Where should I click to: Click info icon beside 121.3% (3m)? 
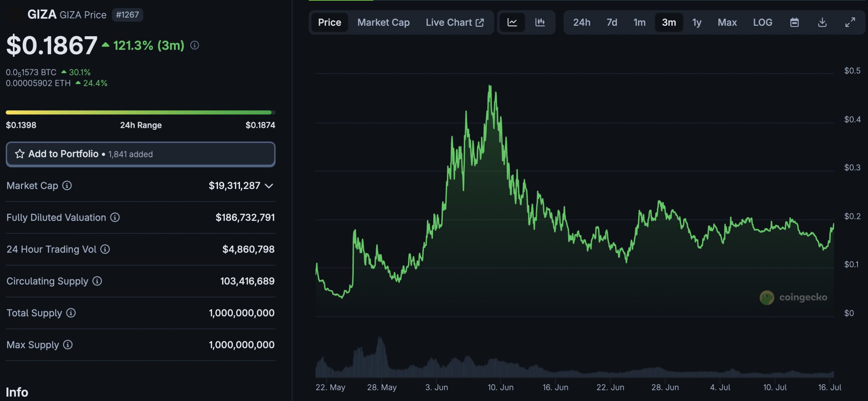point(195,45)
